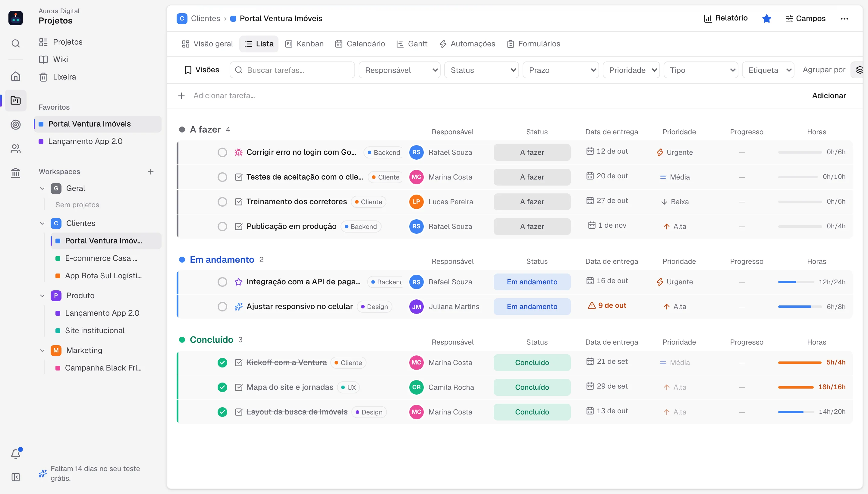
Task: Click sparkle icon on responsive task
Action: click(239, 307)
